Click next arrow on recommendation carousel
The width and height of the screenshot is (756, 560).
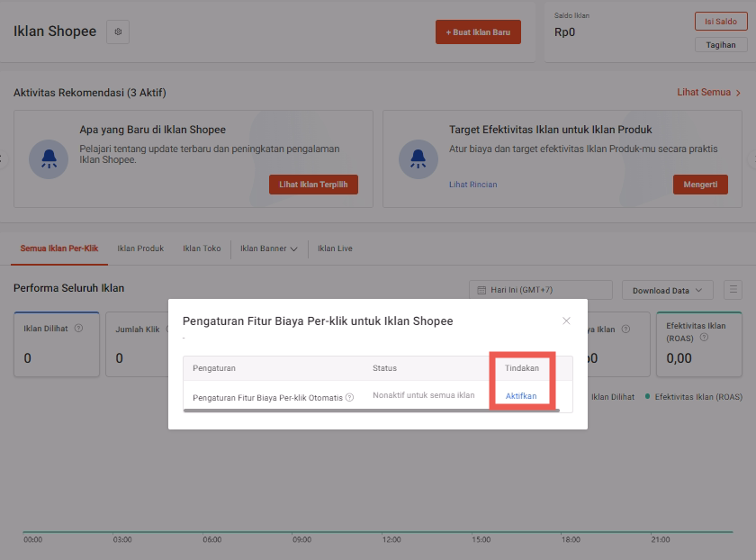tap(751, 158)
